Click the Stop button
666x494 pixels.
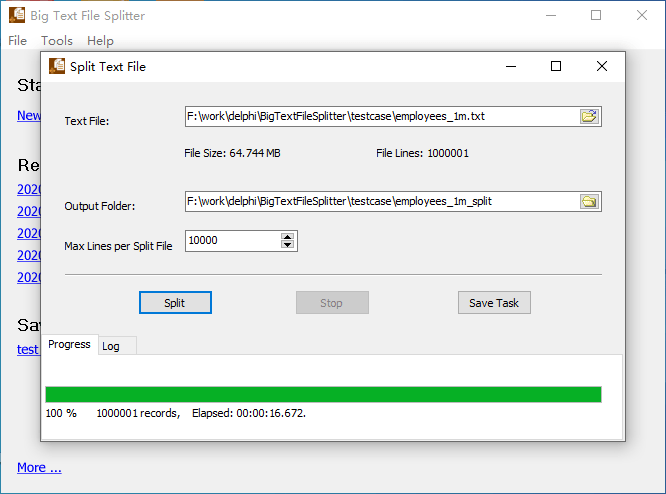pyautogui.click(x=332, y=303)
